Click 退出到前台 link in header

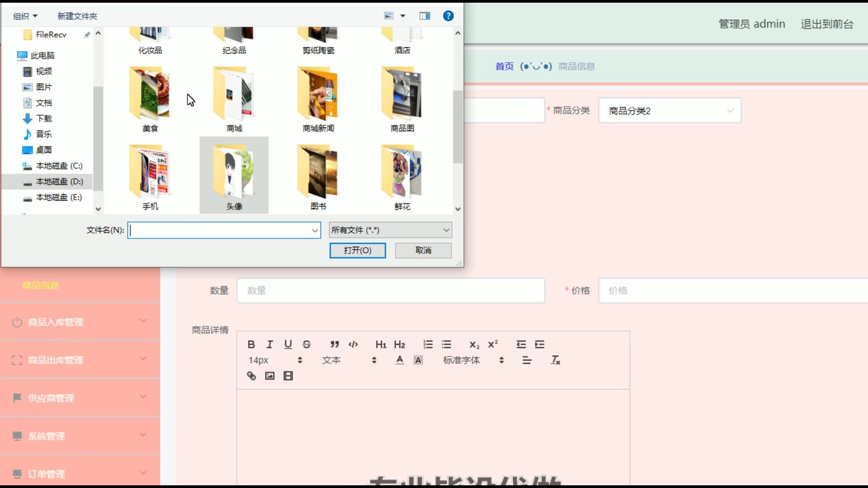pos(827,24)
